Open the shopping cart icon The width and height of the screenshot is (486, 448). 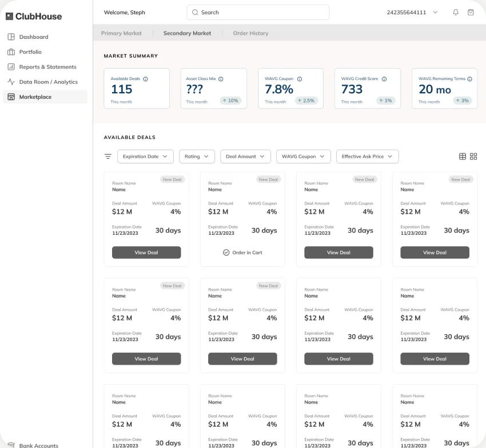click(471, 13)
